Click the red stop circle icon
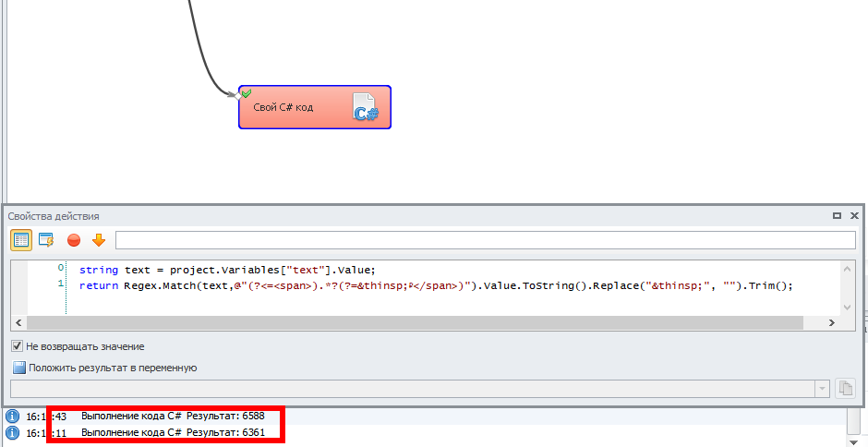Image resolution: width=868 pixels, height=447 pixels. (x=74, y=240)
